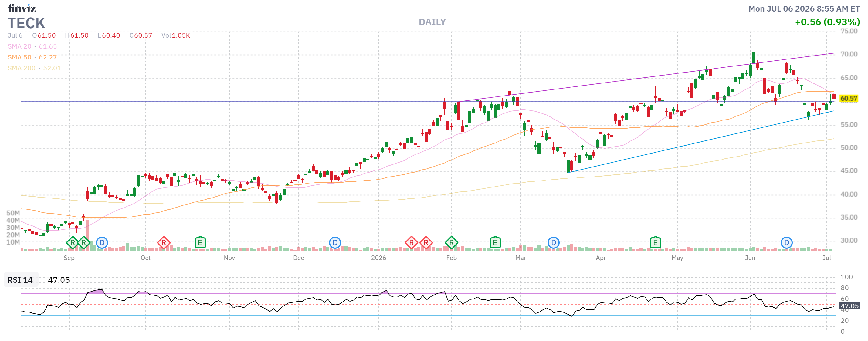The image size is (868, 341).
Task: Click the green R marker at Feb
Action: click(452, 243)
